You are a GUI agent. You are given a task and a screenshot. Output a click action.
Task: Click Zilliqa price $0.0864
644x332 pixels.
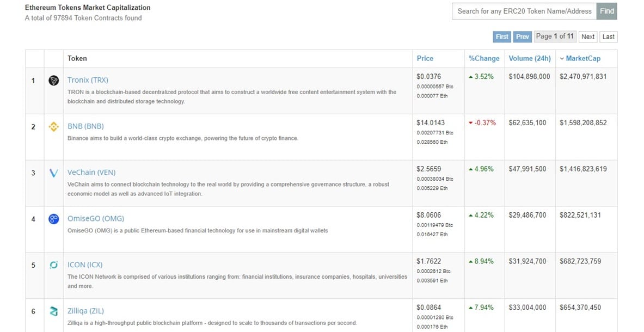coord(428,308)
